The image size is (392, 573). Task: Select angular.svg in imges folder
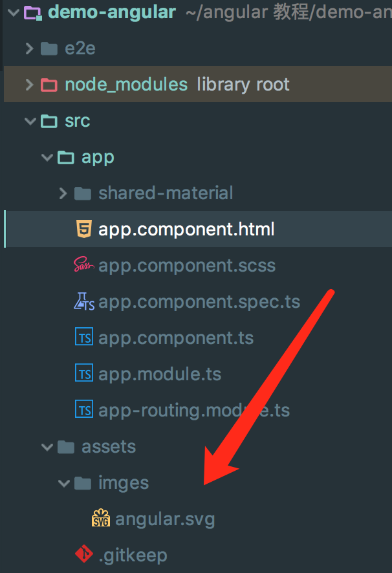[x=164, y=519]
